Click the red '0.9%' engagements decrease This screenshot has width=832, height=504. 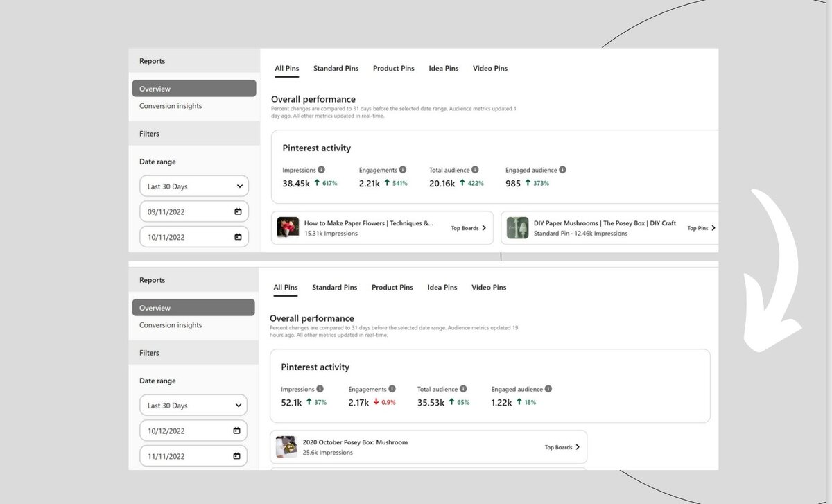click(388, 403)
